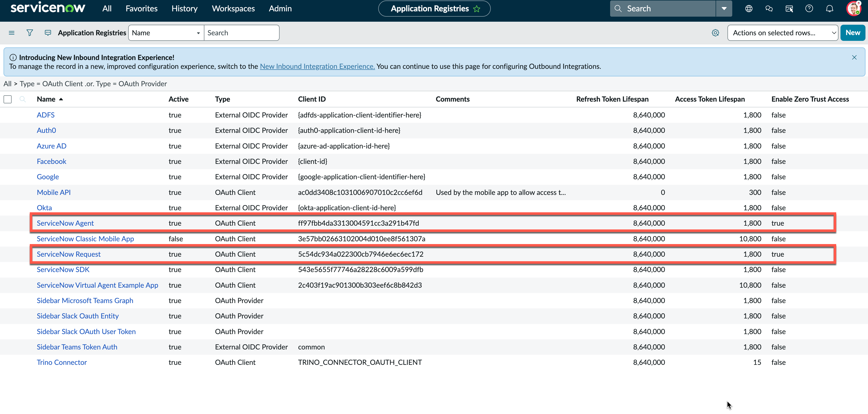Open notifications bell icon
The height and width of the screenshot is (414, 868).
click(830, 8)
